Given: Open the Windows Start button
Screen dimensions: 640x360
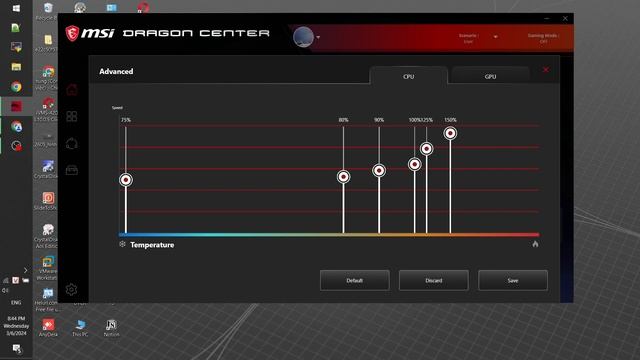Looking at the screenshot, I should [16, 8].
